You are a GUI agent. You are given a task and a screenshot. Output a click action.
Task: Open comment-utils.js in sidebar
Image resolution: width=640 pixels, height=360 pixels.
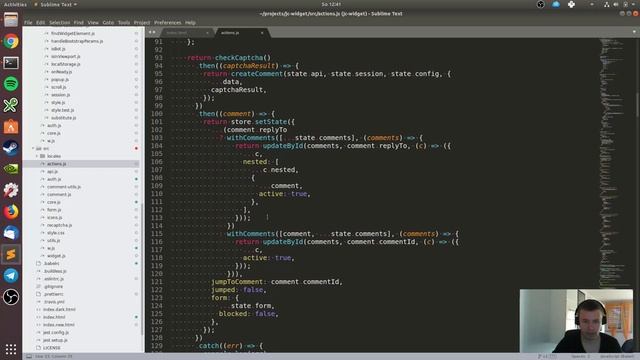(x=64, y=187)
